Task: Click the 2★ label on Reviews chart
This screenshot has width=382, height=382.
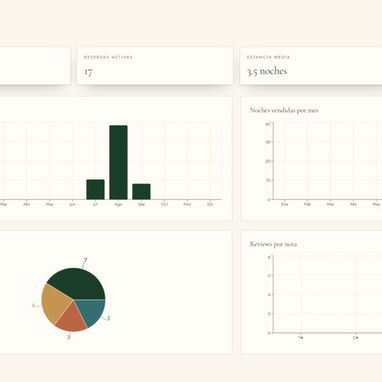Action: [x=356, y=338]
